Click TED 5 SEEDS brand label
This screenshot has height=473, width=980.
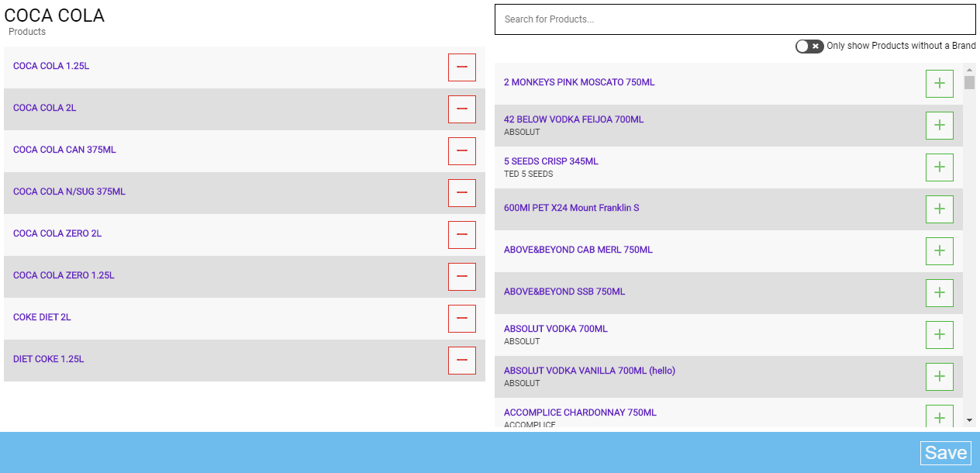point(529,174)
